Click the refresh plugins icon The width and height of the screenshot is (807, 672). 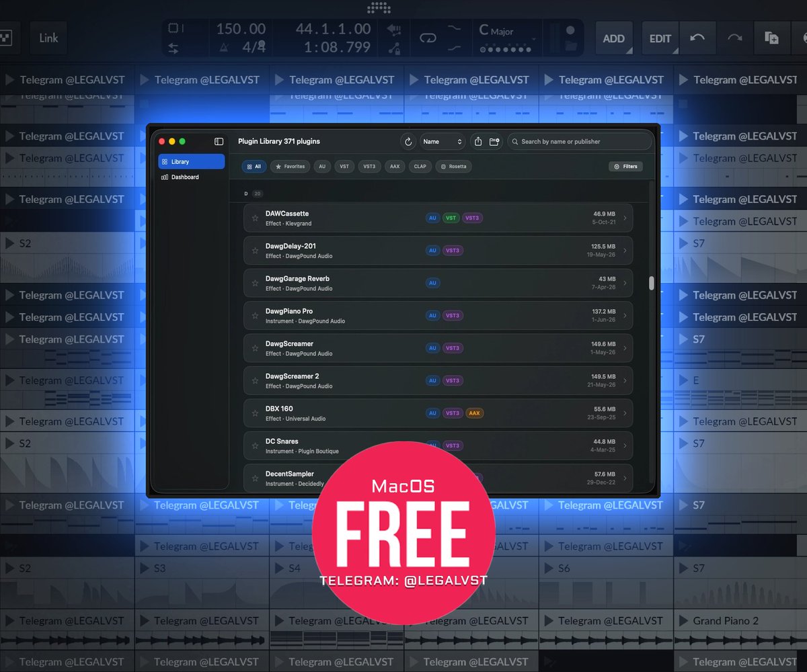pyautogui.click(x=408, y=142)
